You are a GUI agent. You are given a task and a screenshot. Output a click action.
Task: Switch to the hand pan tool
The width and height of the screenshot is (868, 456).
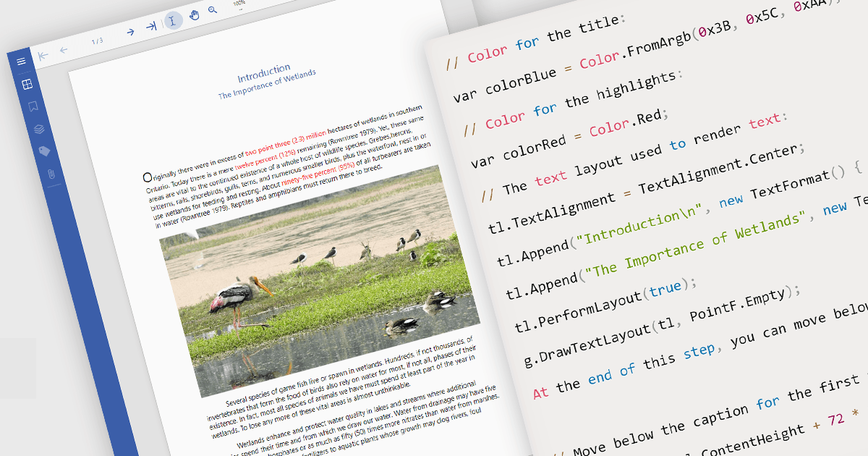194,15
